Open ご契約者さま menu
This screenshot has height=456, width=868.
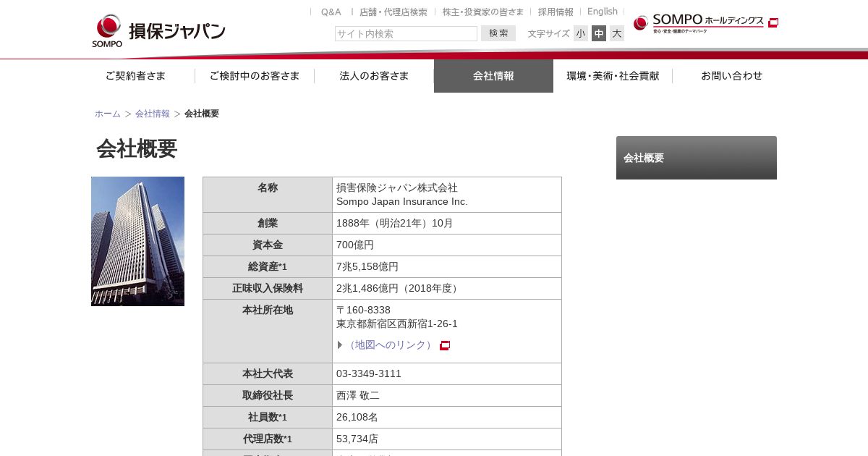pos(135,76)
